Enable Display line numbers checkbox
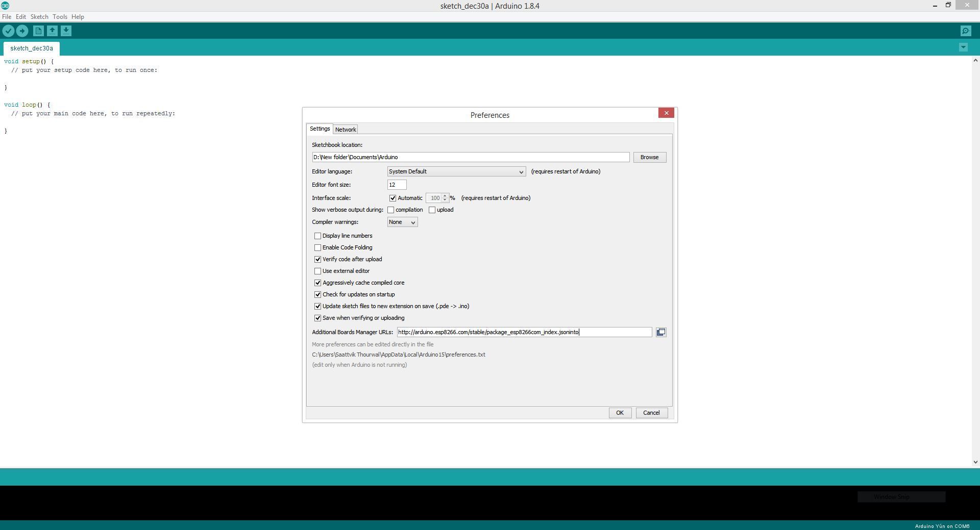The height and width of the screenshot is (530, 980). [317, 236]
